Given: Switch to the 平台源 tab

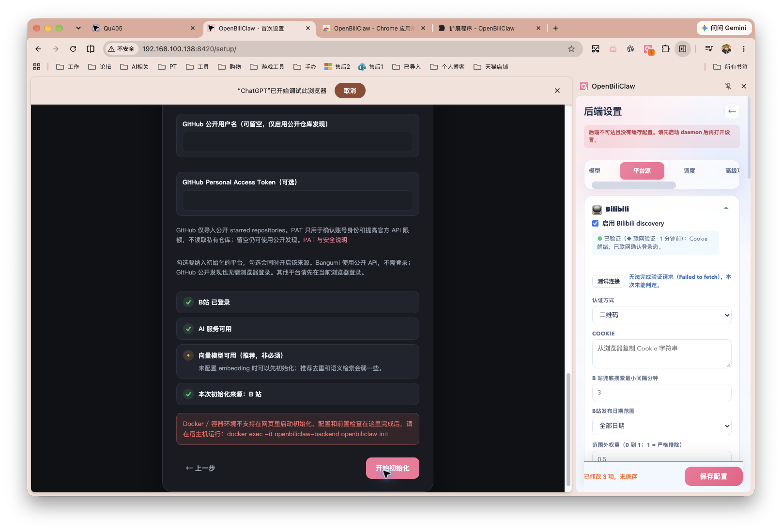Looking at the screenshot, I should [x=642, y=171].
